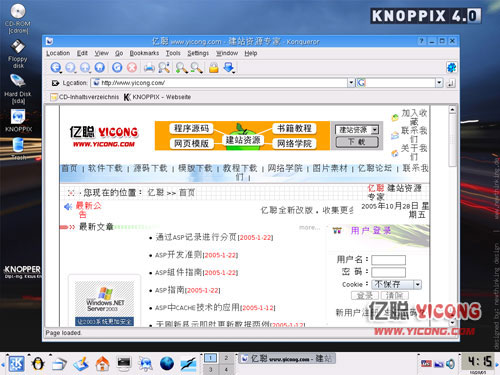Click 书籍教程 banner button

pyautogui.click(x=294, y=128)
